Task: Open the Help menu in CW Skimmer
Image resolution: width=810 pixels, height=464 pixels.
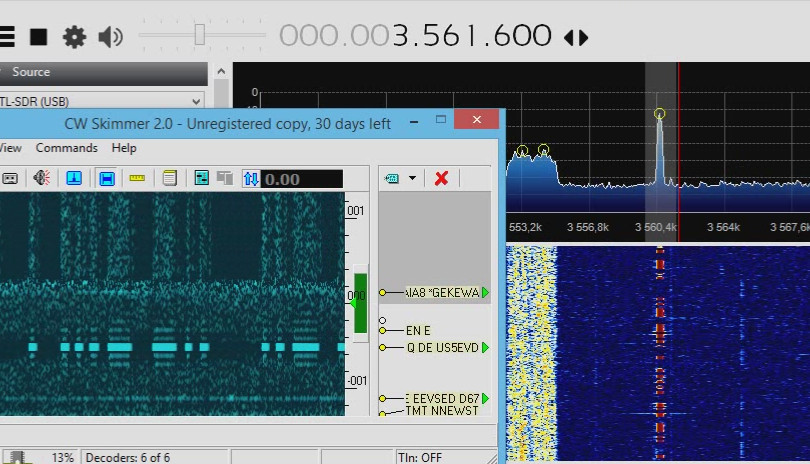Action: coord(124,148)
